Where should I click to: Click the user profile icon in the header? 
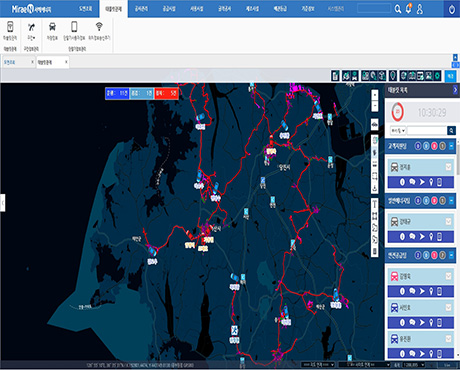click(420, 9)
